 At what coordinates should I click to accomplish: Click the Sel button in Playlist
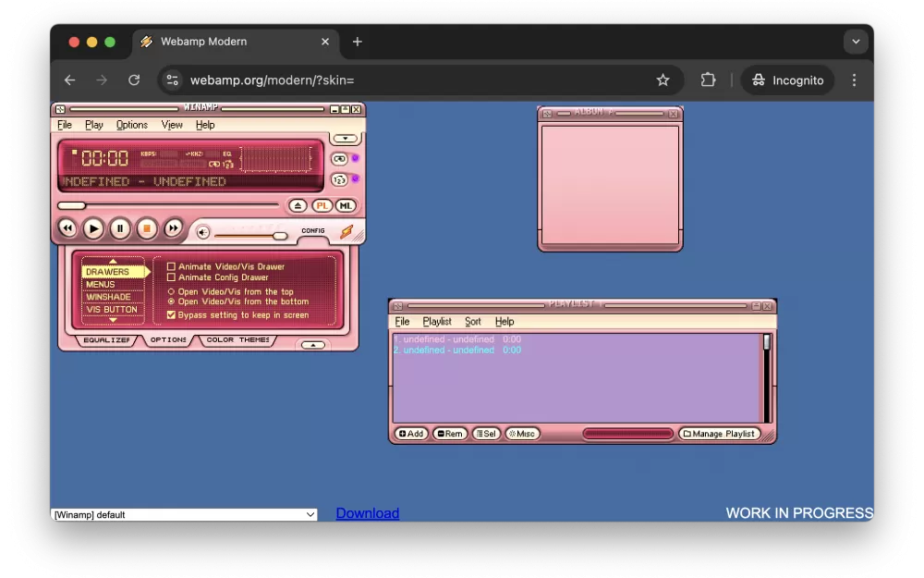click(x=486, y=434)
